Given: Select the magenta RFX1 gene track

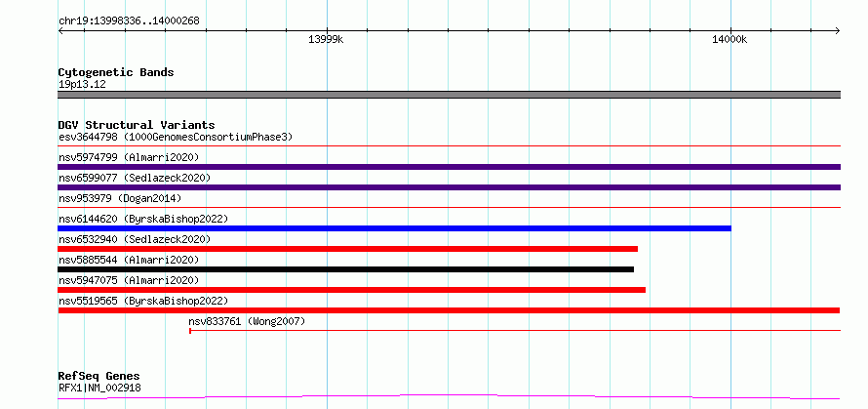Looking at the screenshot, I should pyautogui.click(x=449, y=397).
